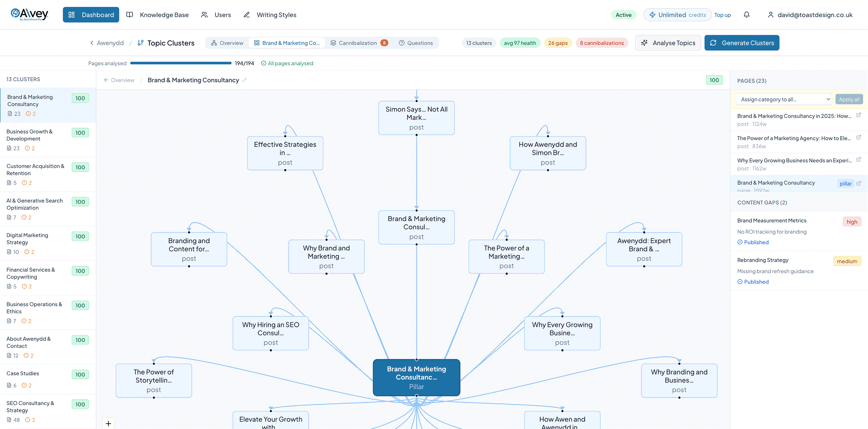Open external link for the pillar page
Viewport: 868px width, 429px height.
(x=859, y=183)
